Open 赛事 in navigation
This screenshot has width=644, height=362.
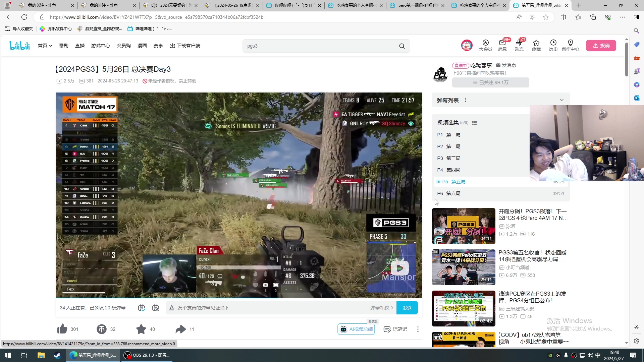click(x=158, y=46)
